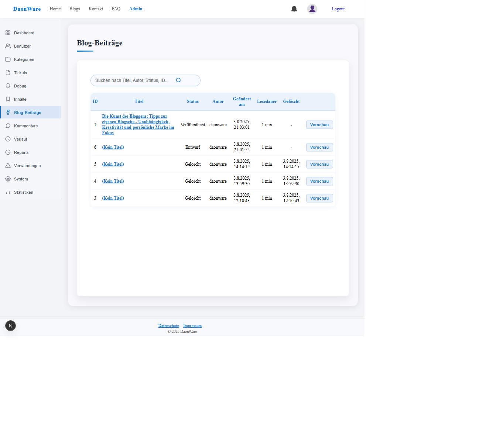Click the Verwarnungen warning triangle icon
486x448 pixels.
click(x=8, y=166)
